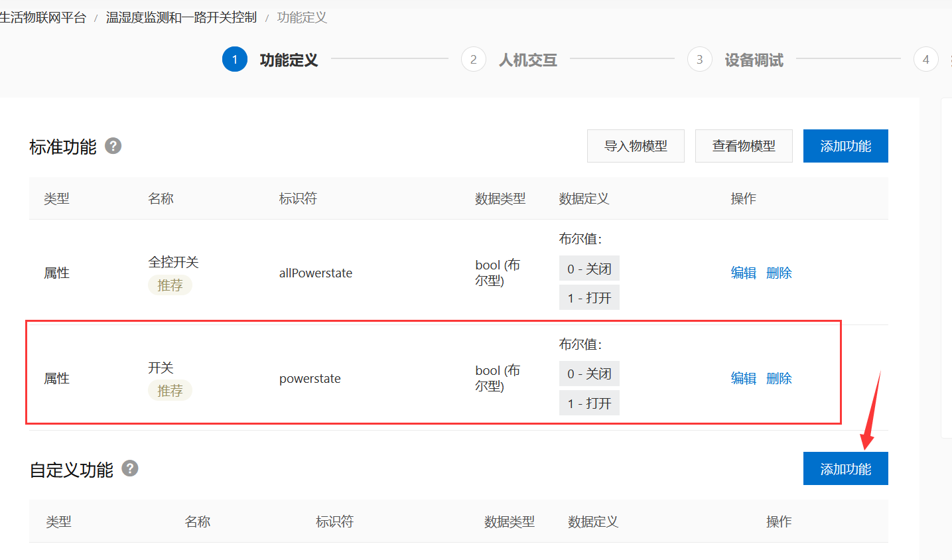The height and width of the screenshot is (560, 952).
Task: Click 推荐 tag under 全控开关
Action: (x=170, y=285)
